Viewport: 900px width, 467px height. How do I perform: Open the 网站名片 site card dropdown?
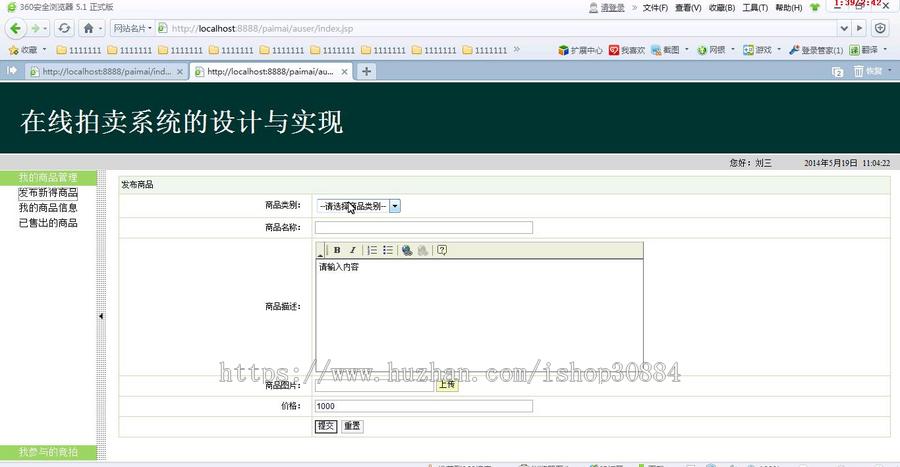(133, 28)
